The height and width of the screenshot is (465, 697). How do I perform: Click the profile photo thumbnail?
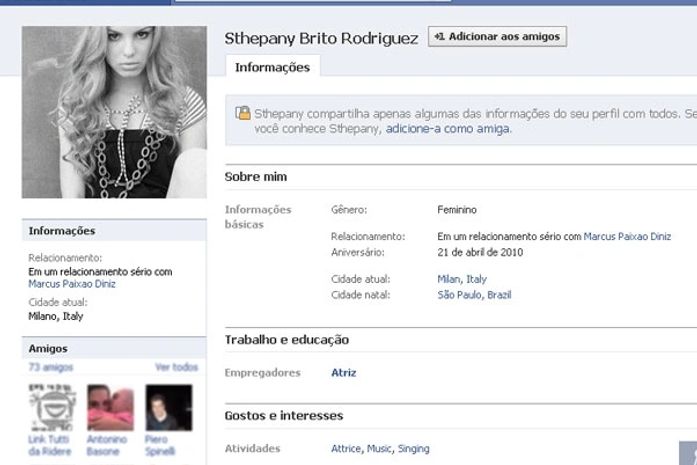point(114,112)
